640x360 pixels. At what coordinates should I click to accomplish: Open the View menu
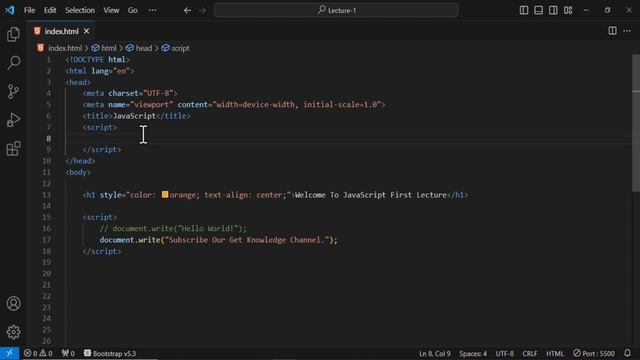click(x=111, y=10)
